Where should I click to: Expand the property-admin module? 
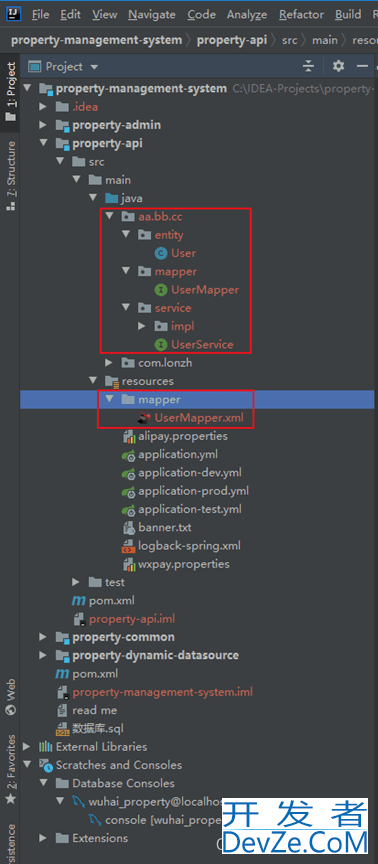point(43,125)
